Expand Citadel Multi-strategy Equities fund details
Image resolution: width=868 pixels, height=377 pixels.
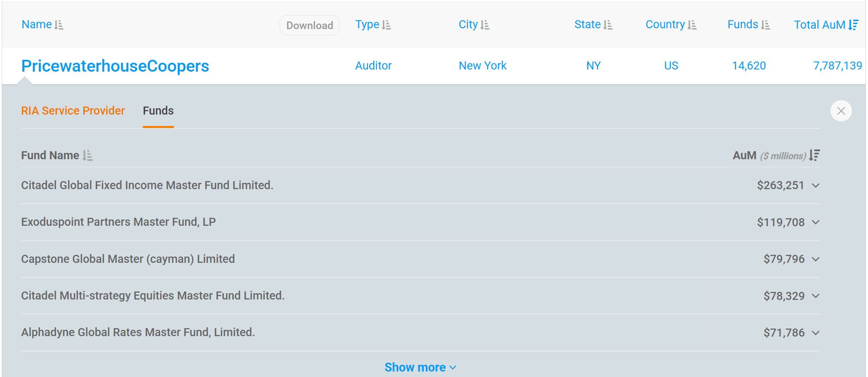815,296
